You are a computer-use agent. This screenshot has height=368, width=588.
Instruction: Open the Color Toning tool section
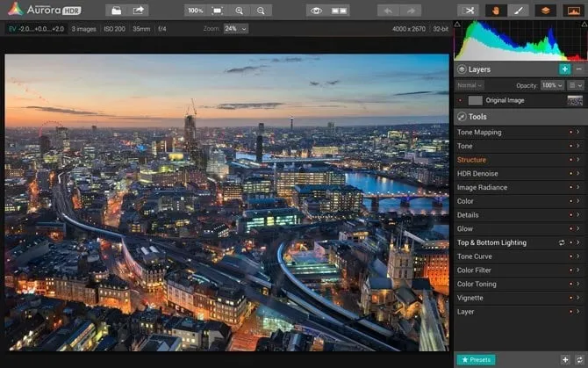tap(478, 284)
